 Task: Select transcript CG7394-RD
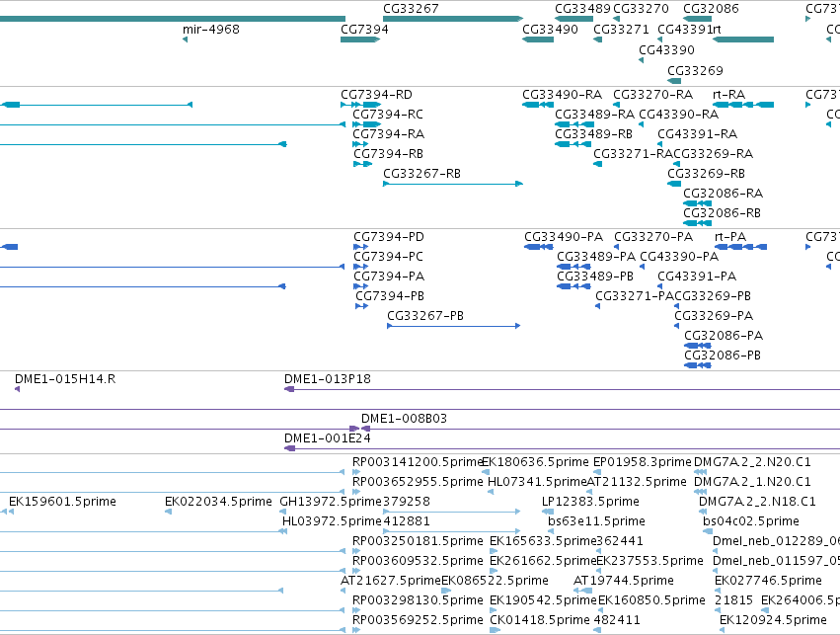[377, 95]
